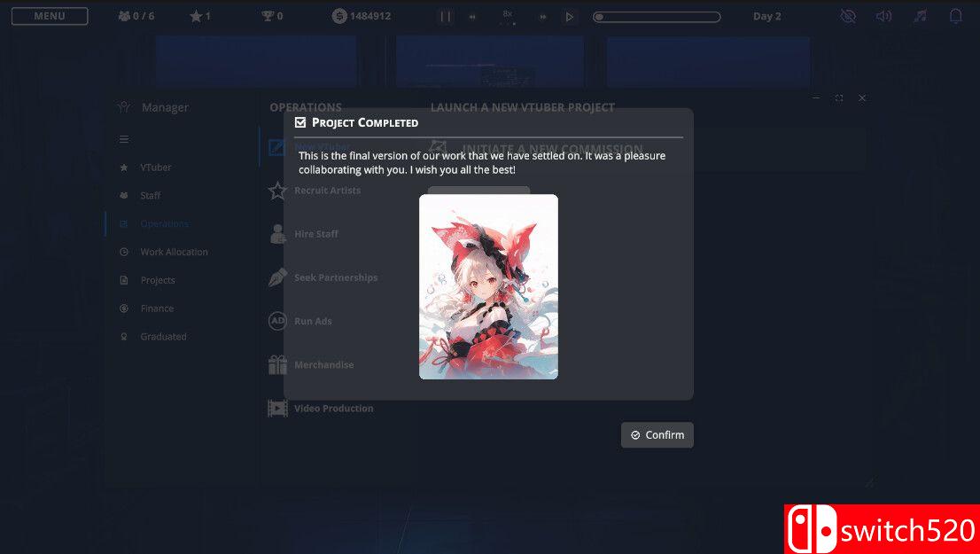Open Merchandise in the Operations list

(323, 364)
